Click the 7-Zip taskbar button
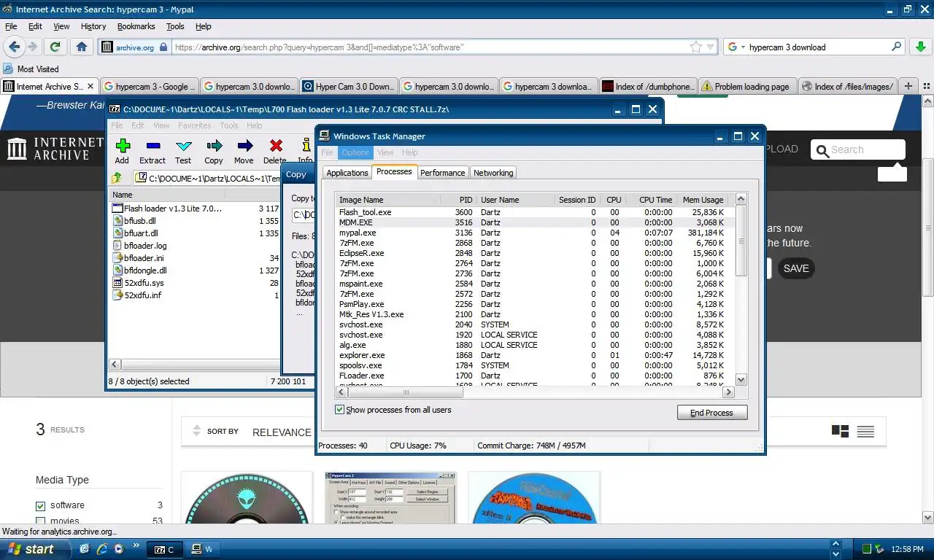 click(163, 549)
